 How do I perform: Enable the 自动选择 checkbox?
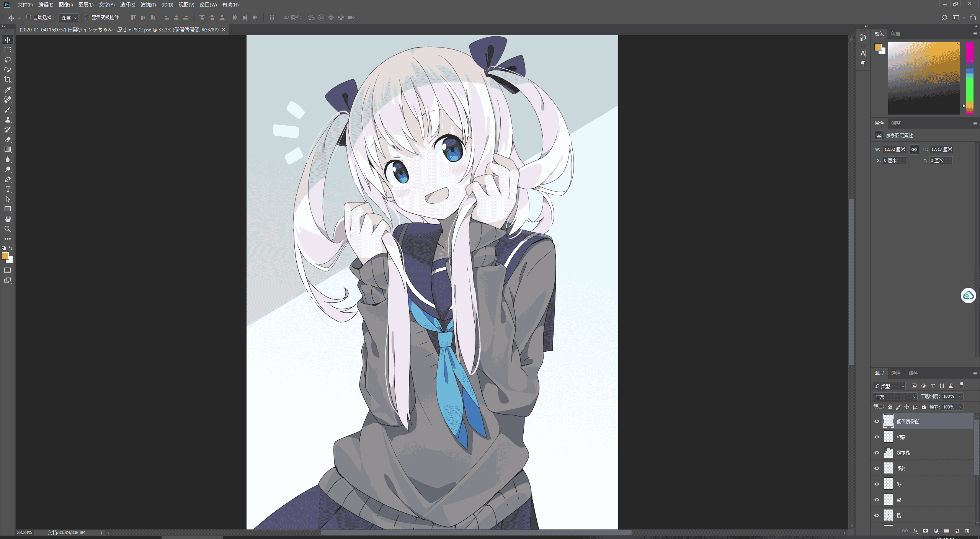pyautogui.click(x=28, y=17)
